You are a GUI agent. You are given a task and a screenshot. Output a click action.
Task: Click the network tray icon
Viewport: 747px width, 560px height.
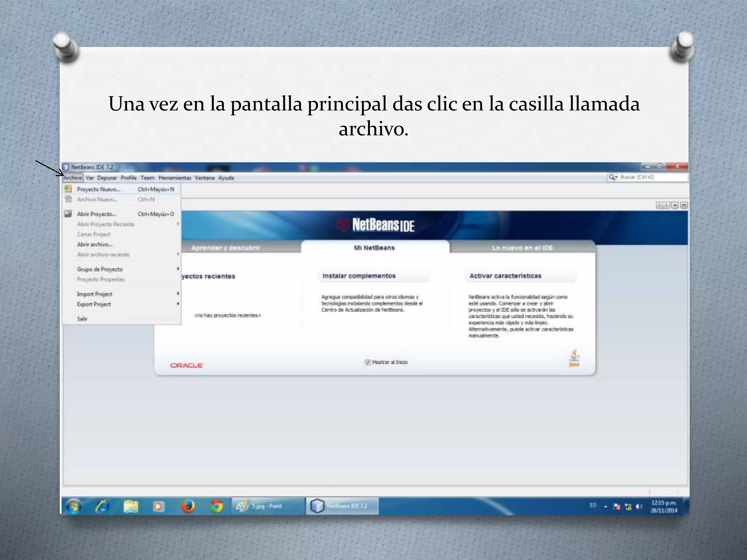coord(628,507)
